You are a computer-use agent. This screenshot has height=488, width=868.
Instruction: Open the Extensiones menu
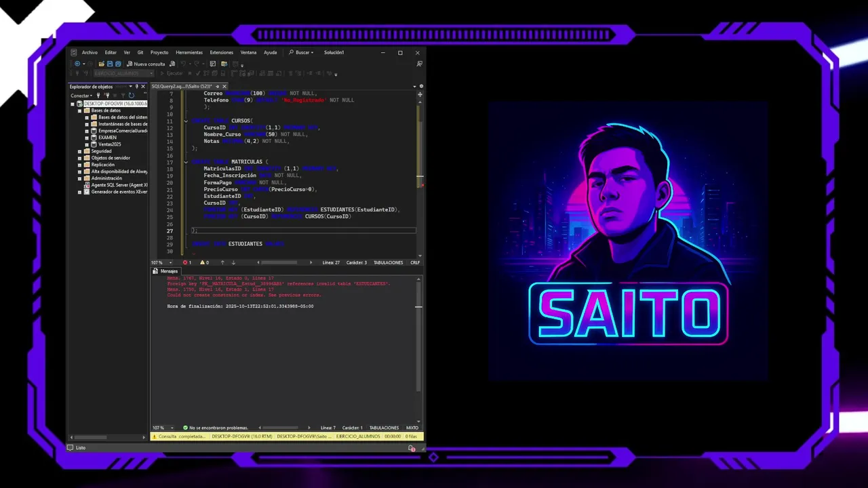click(222, 52)
